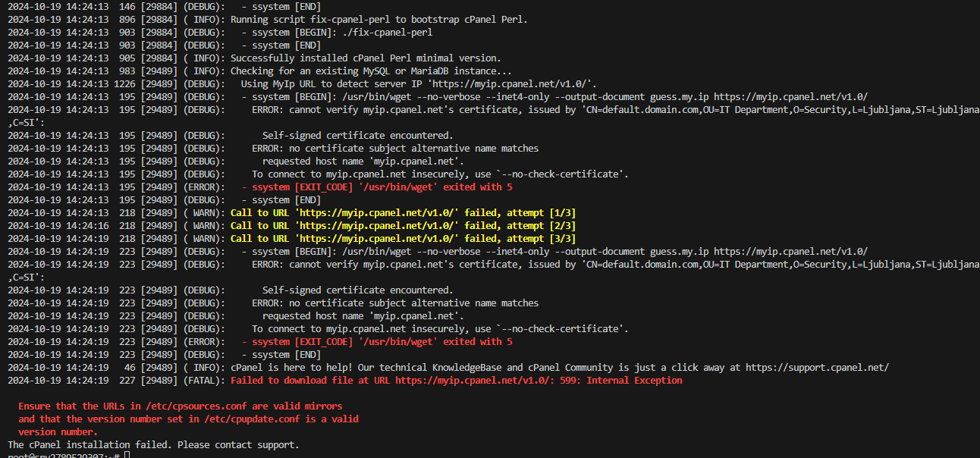Click the first 'Self-signed certificate encountered' line
The image size is (980, 458).
(357, 136)
